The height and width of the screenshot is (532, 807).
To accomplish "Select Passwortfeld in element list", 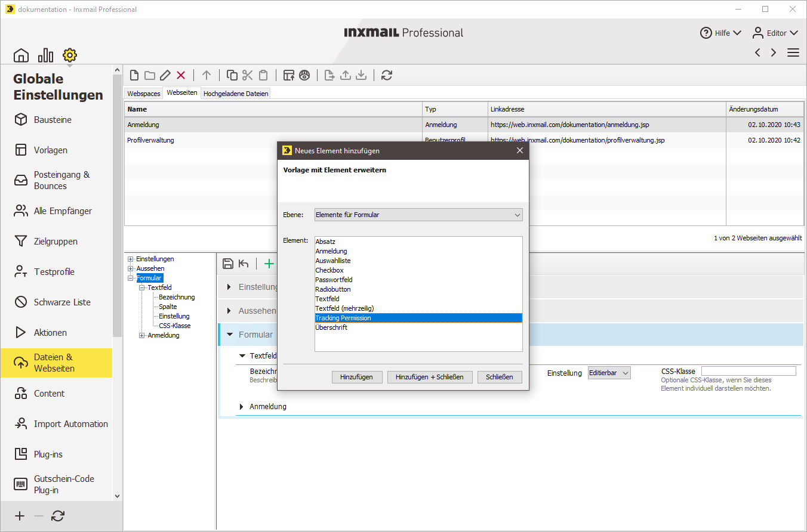I will (418, 280).
